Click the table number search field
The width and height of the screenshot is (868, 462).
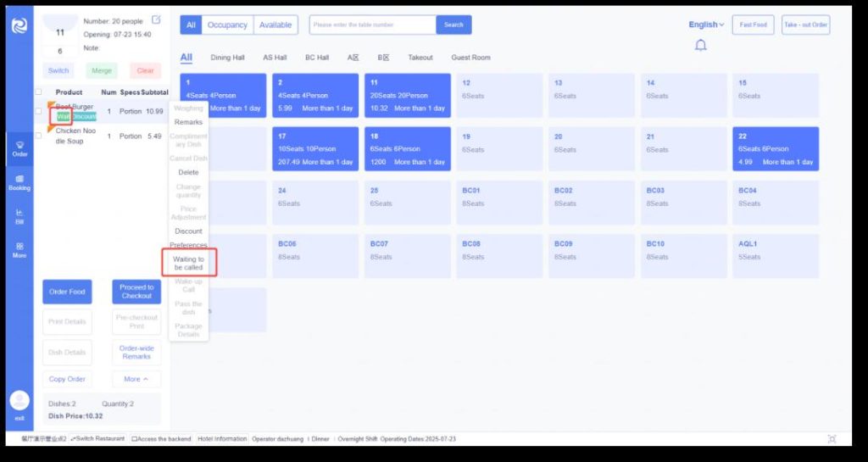[372, 25]
